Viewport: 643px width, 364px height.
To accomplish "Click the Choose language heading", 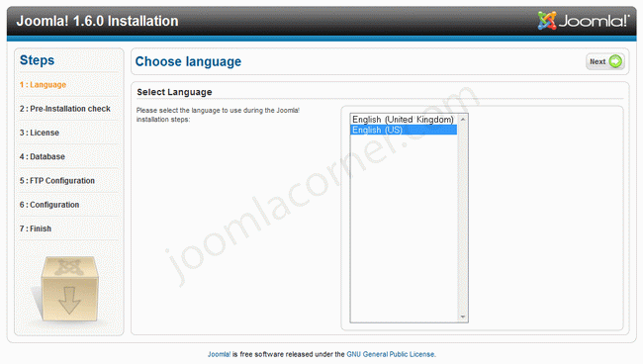I will click(x=188, y=61).
